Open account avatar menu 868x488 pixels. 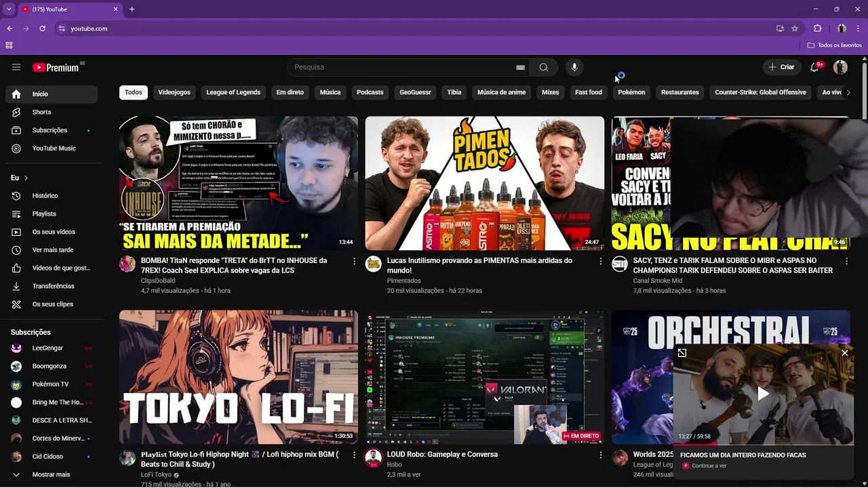click(840, 67)
